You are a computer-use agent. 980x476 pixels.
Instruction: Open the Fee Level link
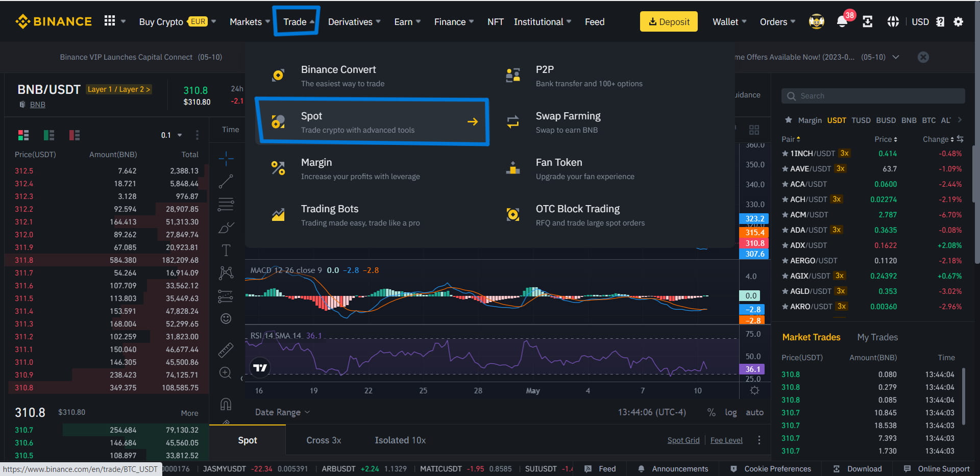pyautogui.click(x=726, y=440)
